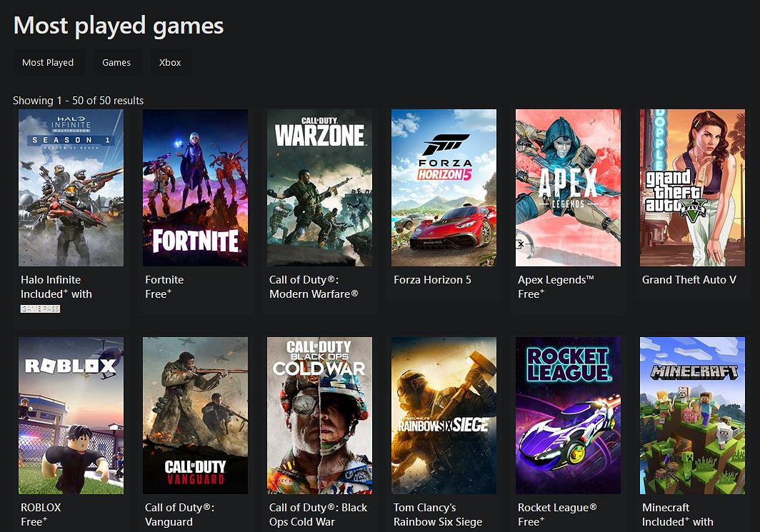Click the Rocket League cover art
Viewport: 760px width, 532px height.
click(568, 415)
